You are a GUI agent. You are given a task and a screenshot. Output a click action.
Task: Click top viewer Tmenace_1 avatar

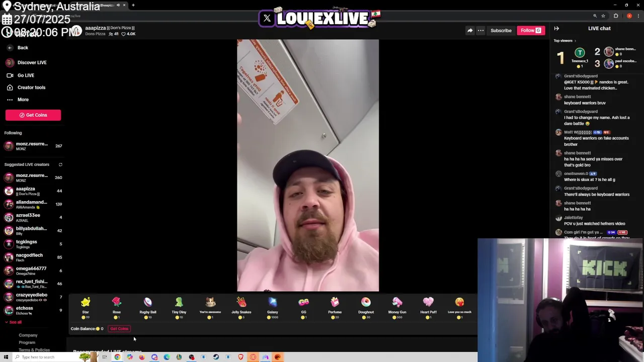click(580, 53)
